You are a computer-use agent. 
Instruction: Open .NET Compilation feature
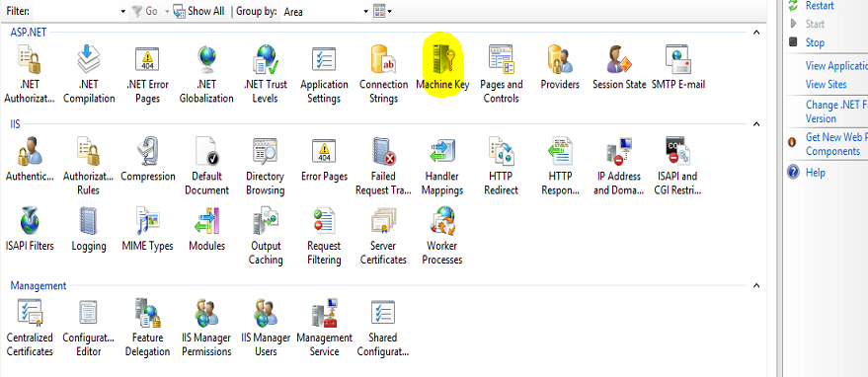coord(89,75)
